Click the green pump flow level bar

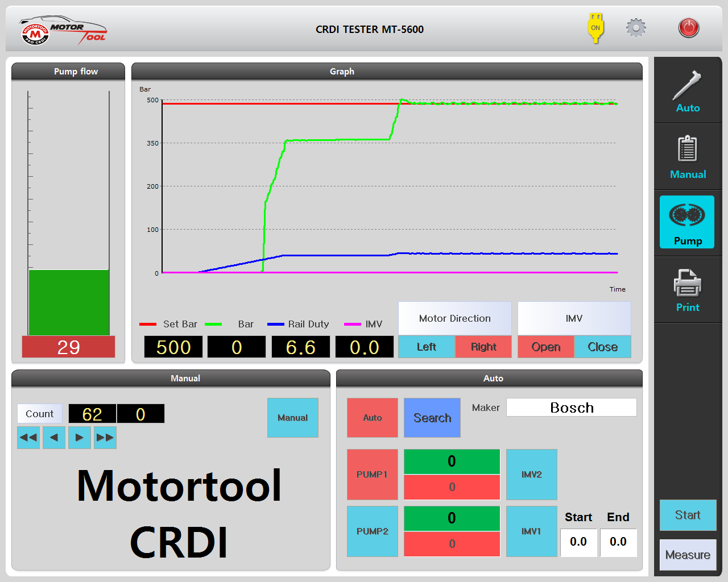[69, 302]
